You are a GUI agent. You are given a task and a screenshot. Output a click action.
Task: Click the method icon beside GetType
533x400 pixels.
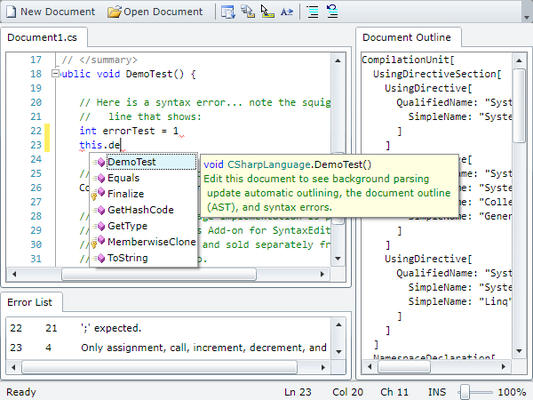click(x=100, y=226)
